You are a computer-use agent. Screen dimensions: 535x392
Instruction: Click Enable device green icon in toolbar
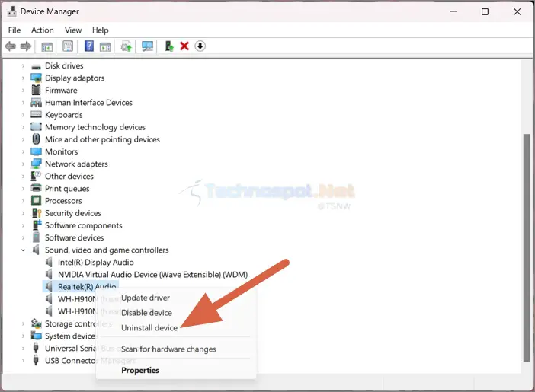point(169,46)
